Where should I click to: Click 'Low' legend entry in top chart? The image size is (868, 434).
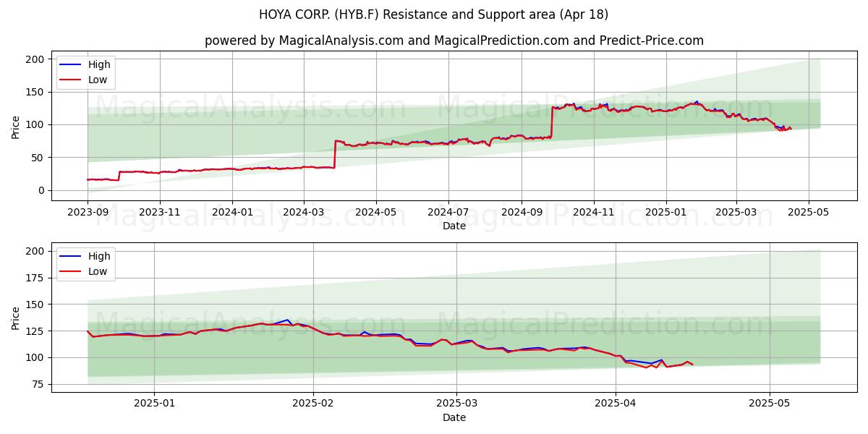pyautogui.click(x=98, y=80)
